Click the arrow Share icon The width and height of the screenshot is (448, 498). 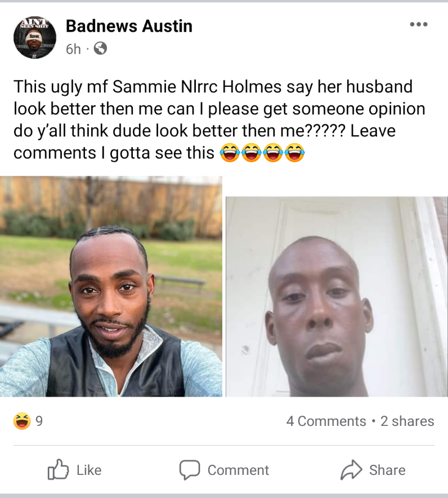(351, 469)
